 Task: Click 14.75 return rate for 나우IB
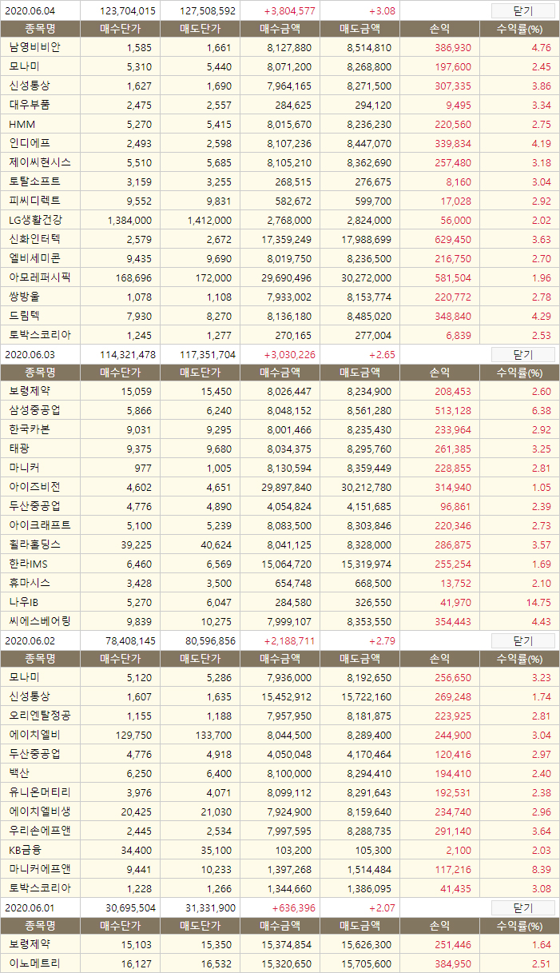point(539,602)
